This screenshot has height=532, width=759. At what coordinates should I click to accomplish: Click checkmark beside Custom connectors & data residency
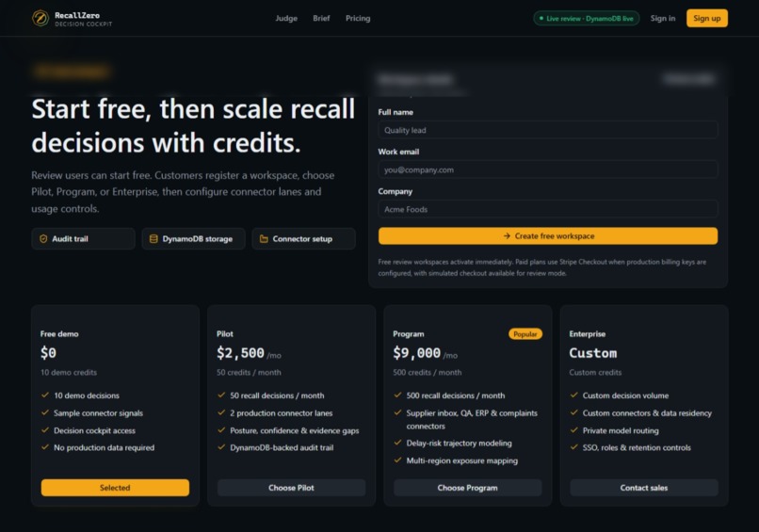(574, 412)
